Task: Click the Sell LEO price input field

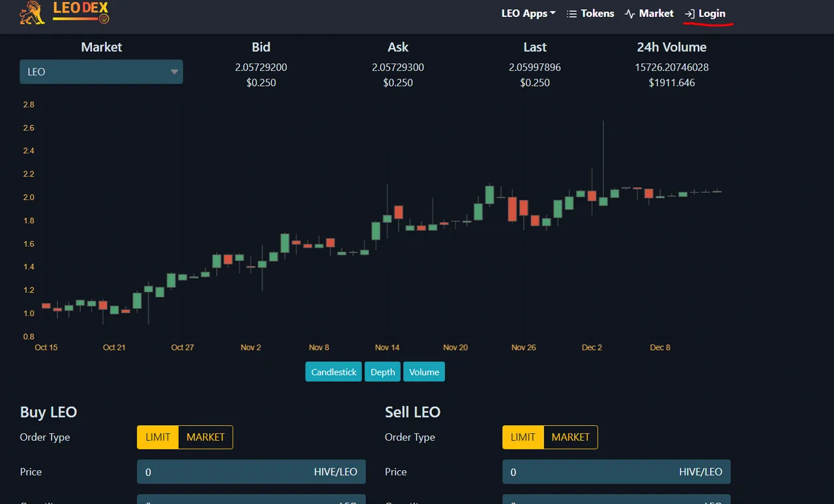Action: [x=616, y=472]
